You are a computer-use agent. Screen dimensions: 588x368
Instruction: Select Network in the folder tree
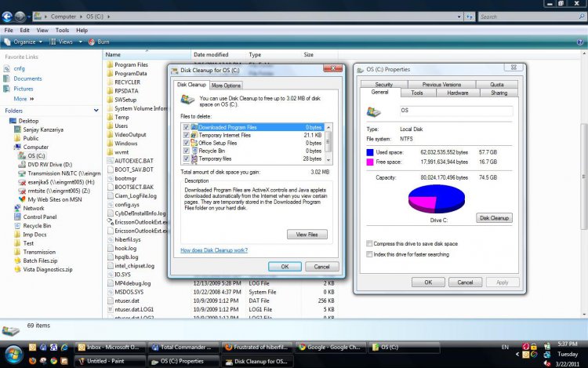pyautogui.click(x=34, y=208)
